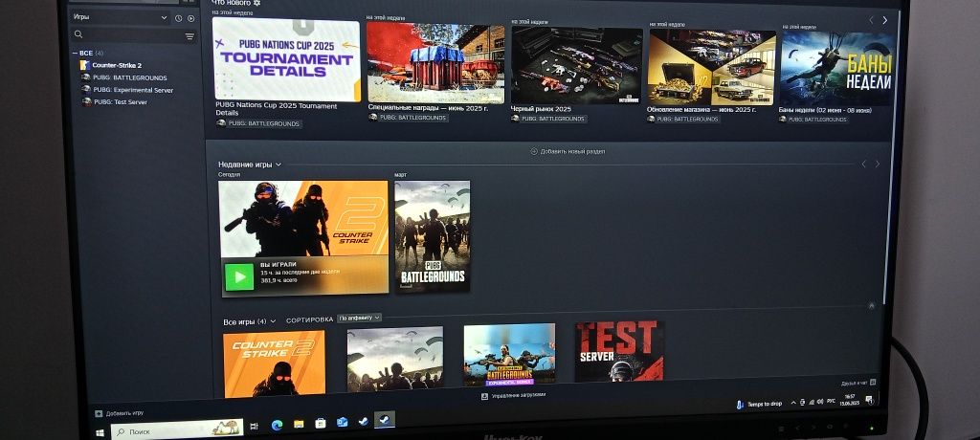Open volume speaker icon in system tray
Viewport: 980px width, 440px height.
click(x=819, y=402)
